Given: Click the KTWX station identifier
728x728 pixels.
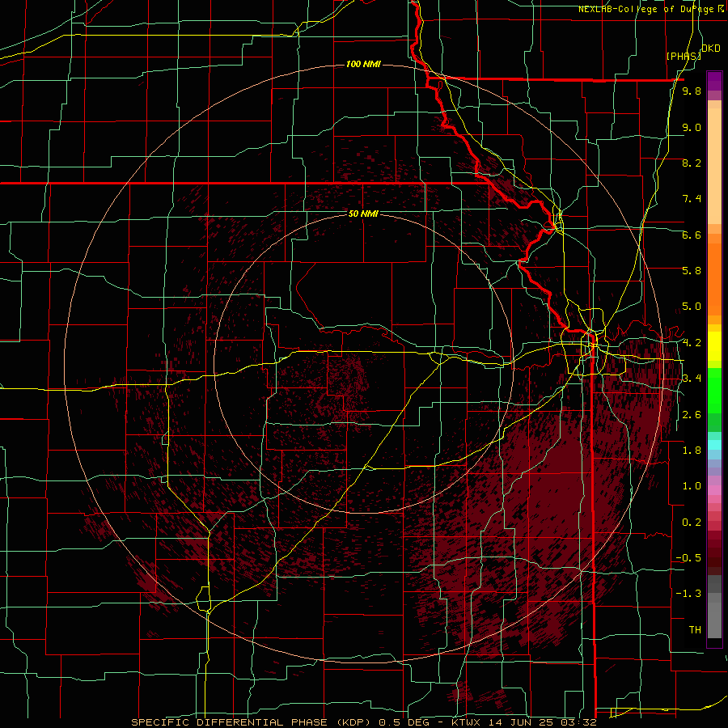Looking at the screenshot, I should [468, 722].
